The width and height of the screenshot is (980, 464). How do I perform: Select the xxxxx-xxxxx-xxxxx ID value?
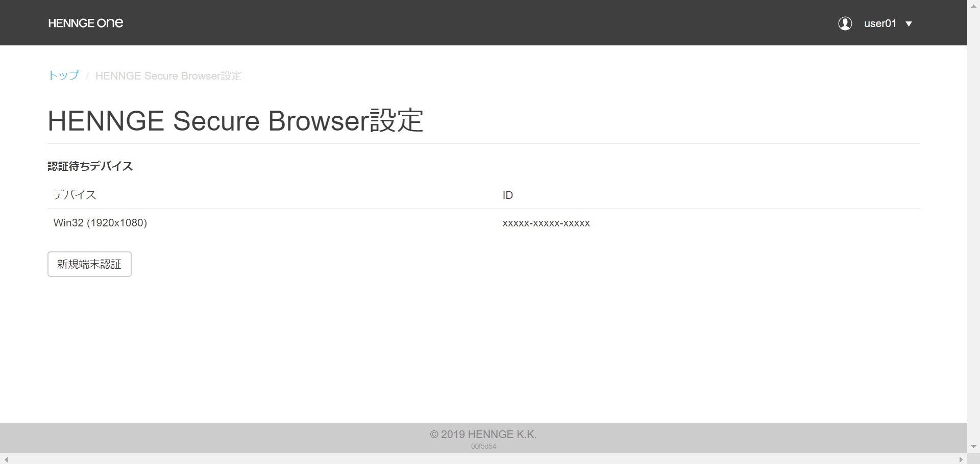tap(546, 223)
